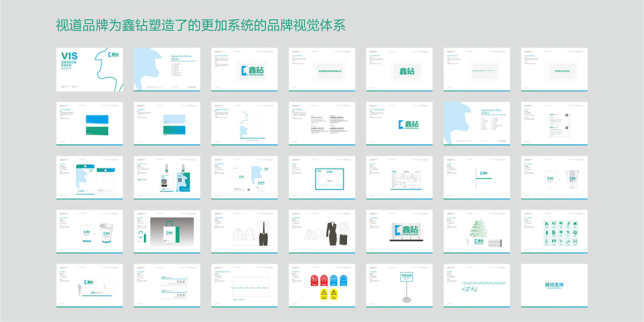This screenshot has width=644, height=322.
Task: Open the 'Based On Some' section page
Action: pos(167,69)
